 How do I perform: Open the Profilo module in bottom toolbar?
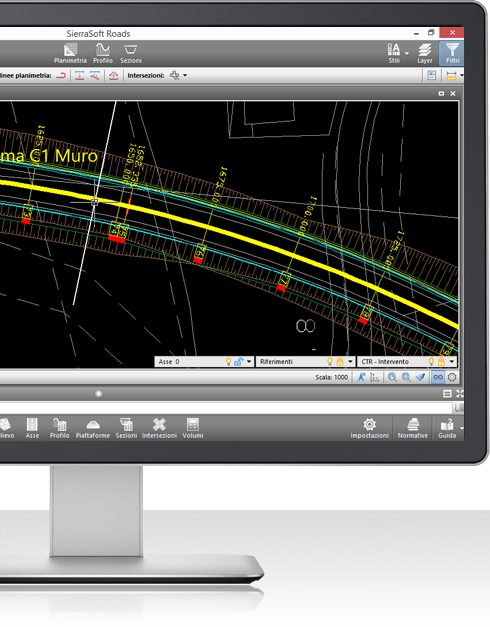(60, 428)
